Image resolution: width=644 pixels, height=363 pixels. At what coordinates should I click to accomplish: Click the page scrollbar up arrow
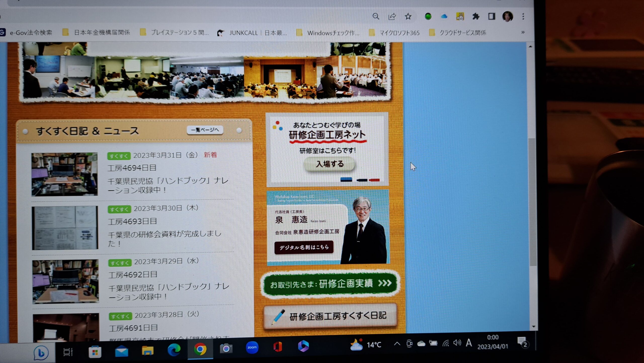530,47
